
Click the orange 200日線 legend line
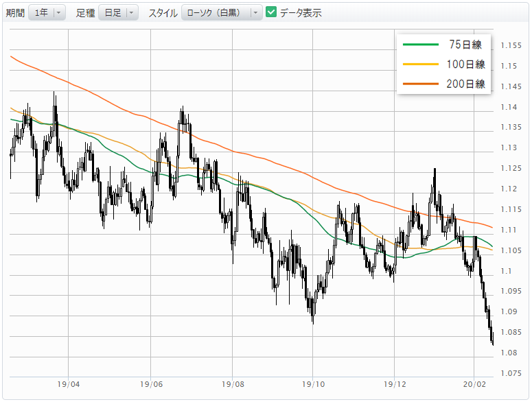pos(420,84)
